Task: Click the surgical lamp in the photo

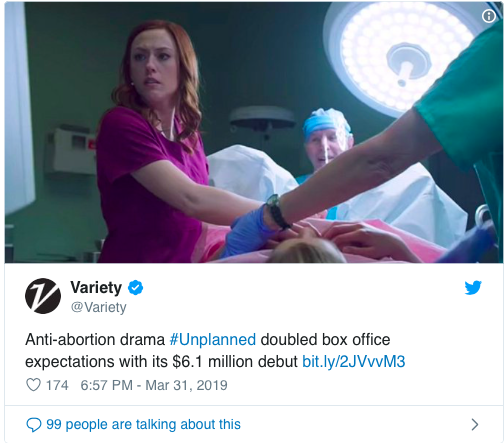Action: (x=405, y=58)
